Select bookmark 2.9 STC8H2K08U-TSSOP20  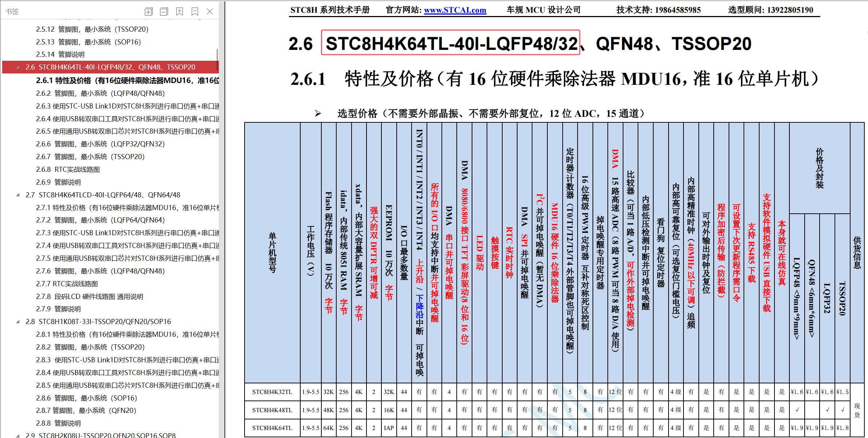coord(101,435)
